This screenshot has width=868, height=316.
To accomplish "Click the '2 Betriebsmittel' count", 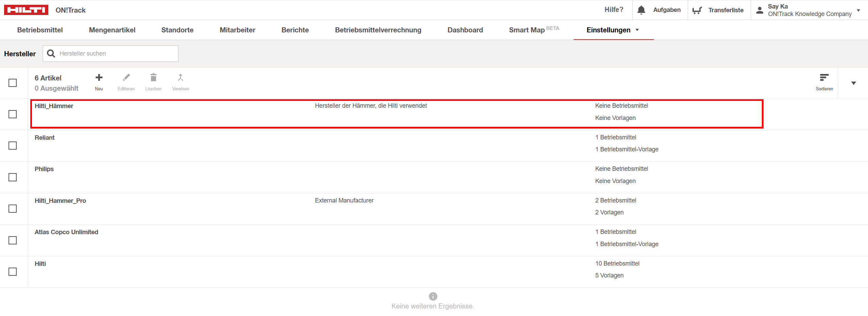I will [x=615, y=200].
